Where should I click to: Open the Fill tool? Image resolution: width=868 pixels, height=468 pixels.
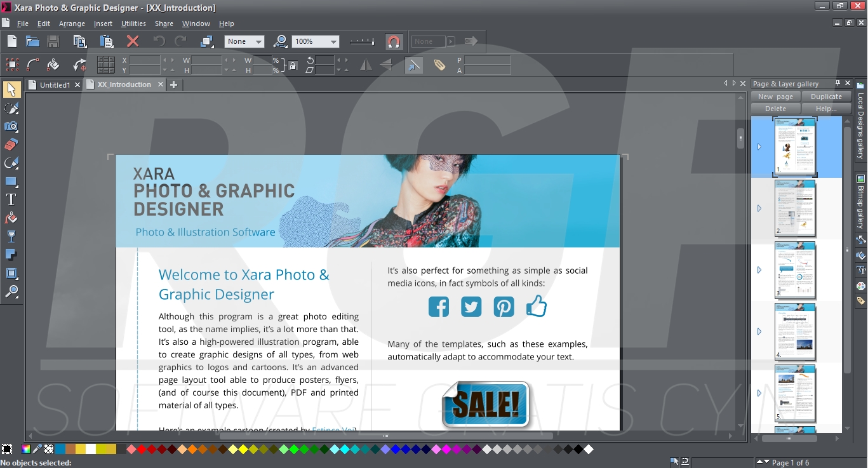pos(11,217)
